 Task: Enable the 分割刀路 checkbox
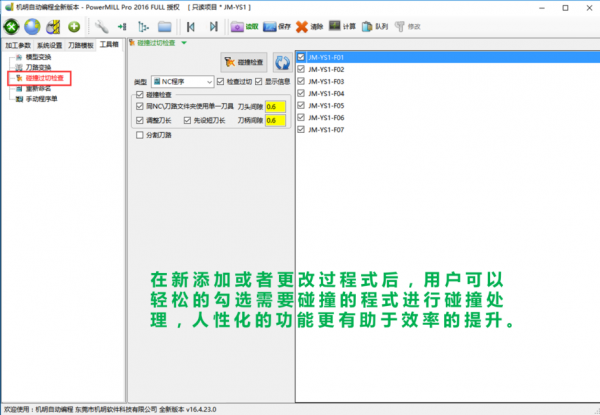point(139,135)
